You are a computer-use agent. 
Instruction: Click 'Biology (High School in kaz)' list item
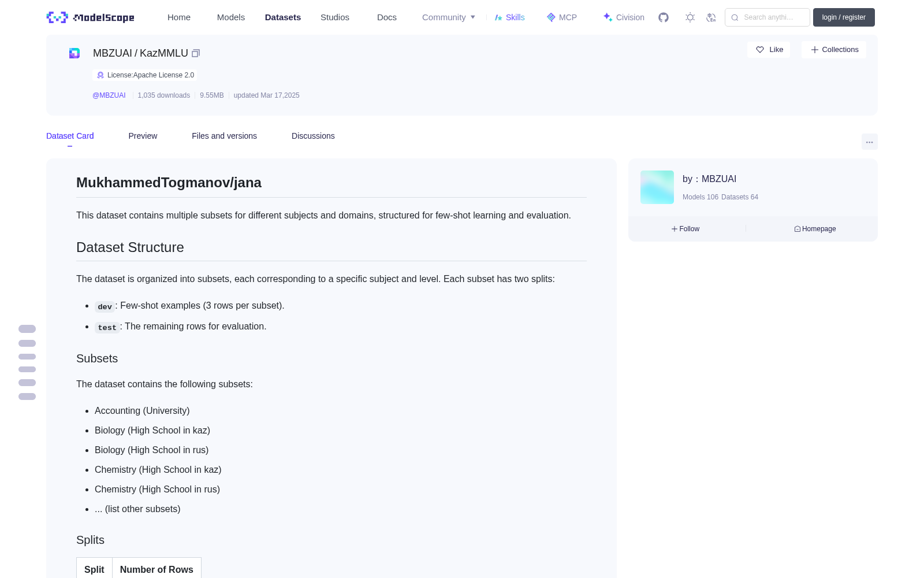coord(152,430)
